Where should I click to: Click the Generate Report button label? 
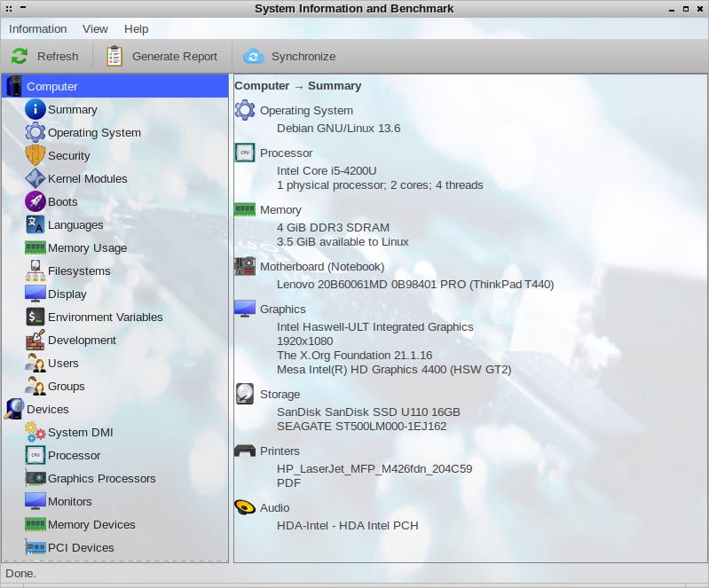pyautogui.click(x=175, y=57)
